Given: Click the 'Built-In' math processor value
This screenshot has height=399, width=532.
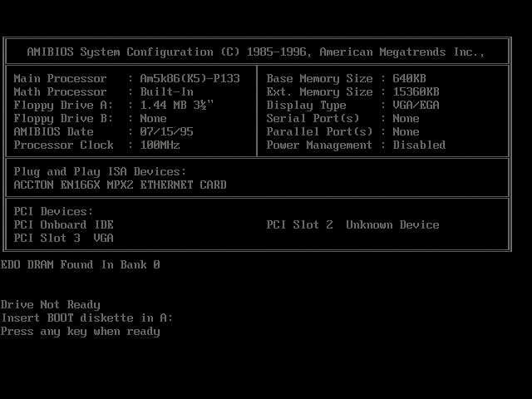Looking at the screenshot, I should click(166, 91).
